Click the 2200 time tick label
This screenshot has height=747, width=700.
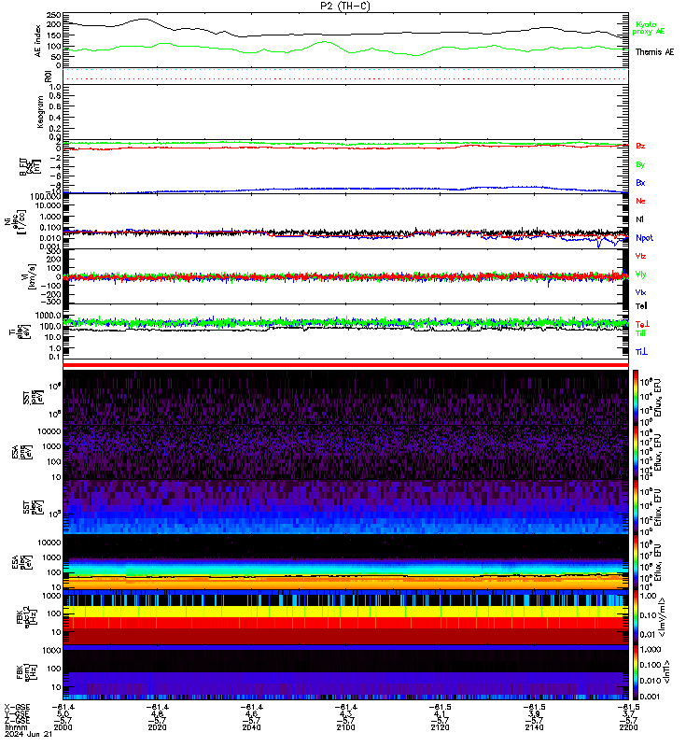coord(628,727)
